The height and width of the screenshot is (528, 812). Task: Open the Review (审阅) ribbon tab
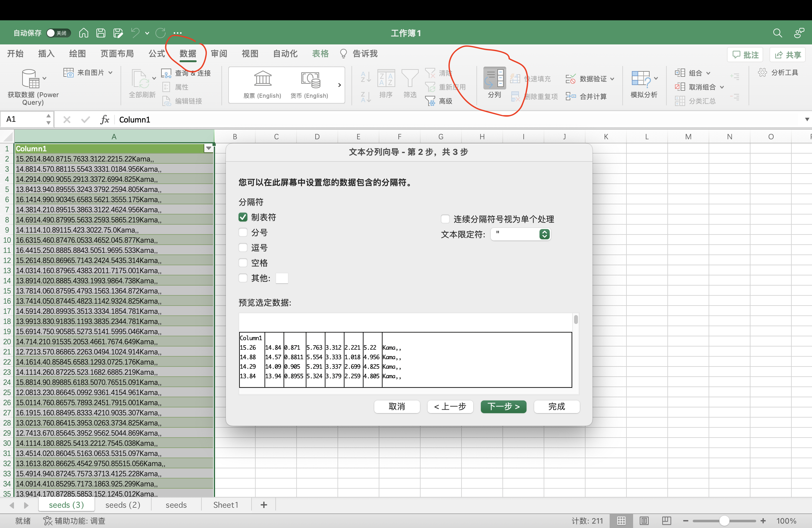click(x=219, y=54)
